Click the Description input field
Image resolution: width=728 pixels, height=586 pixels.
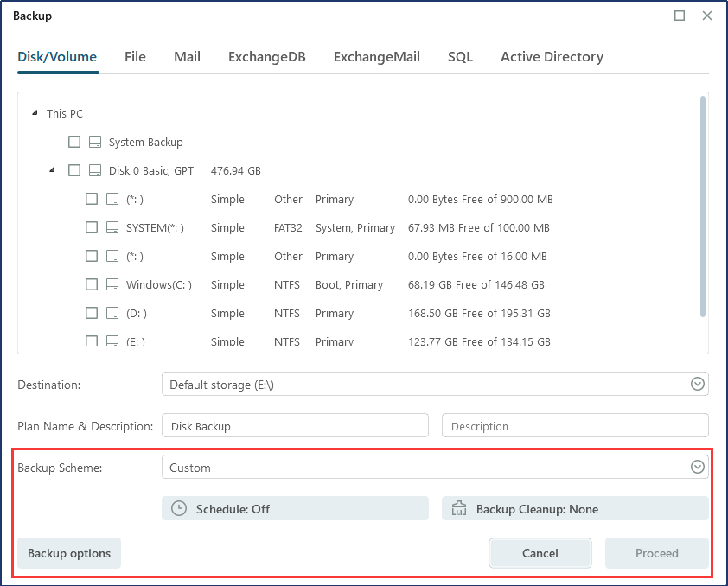pyautogui.click(x=575, y=426)
